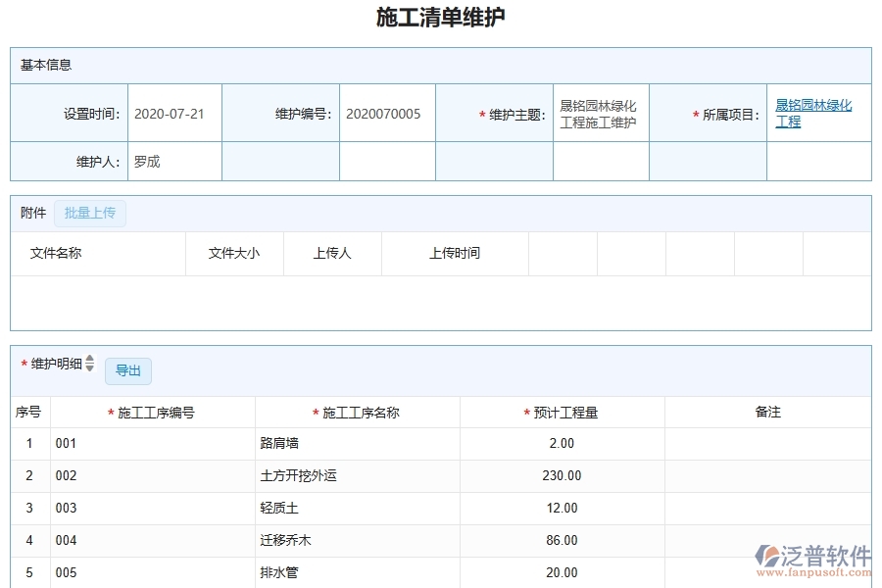882x588 pixels.
Task: Click the descending sort arrow beside 维护明细
Action: (x=89, y=368)
